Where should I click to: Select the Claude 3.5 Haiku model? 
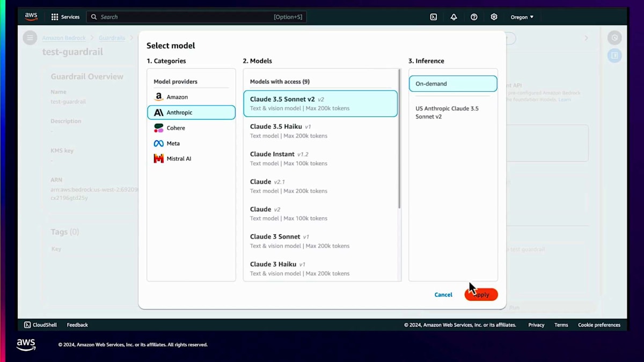coord(320,131)
